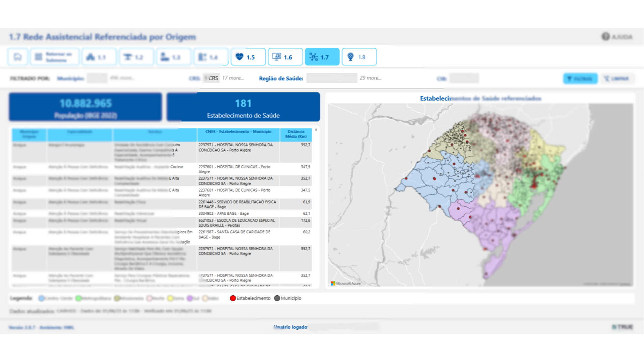This screenshot has height=362, width=644.
Task: Open the FILTROS filter panel
Action: 580,79
